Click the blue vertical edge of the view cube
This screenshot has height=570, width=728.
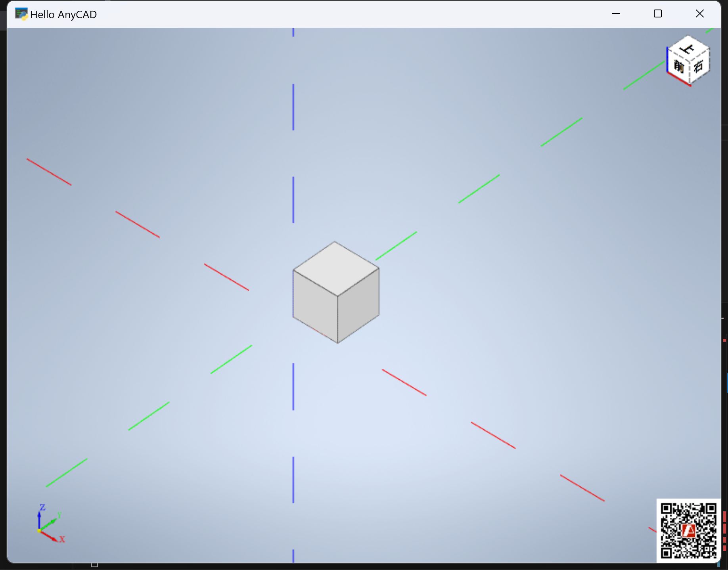click(x=667, y=59)
